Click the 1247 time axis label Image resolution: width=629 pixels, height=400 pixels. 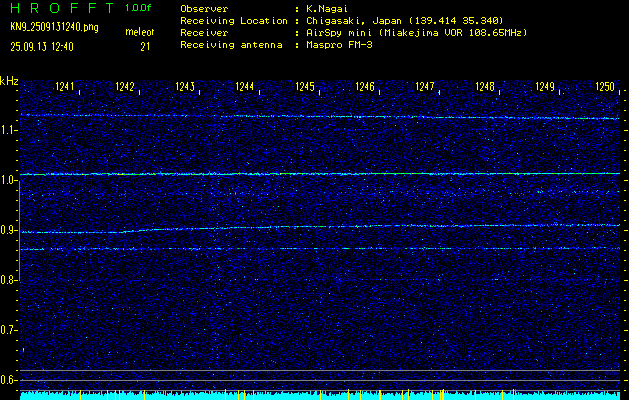[x=425, y=86]
